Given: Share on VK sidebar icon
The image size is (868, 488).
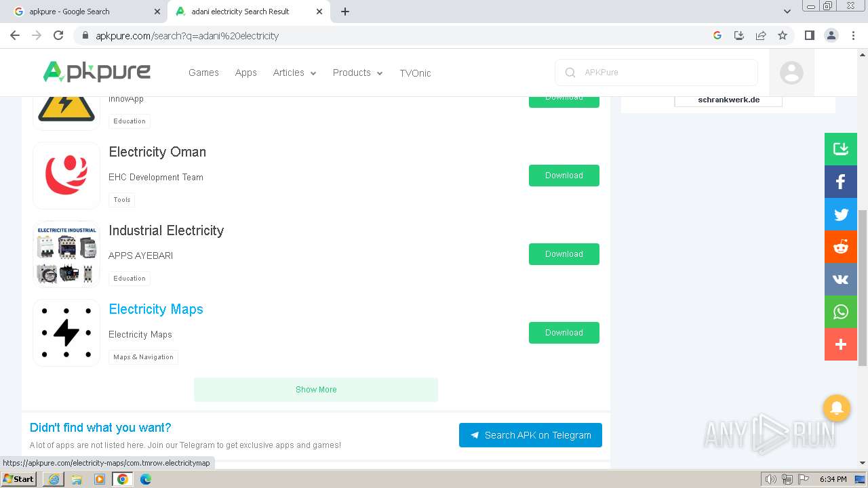Looking at the screenshot, I should 841,279.
